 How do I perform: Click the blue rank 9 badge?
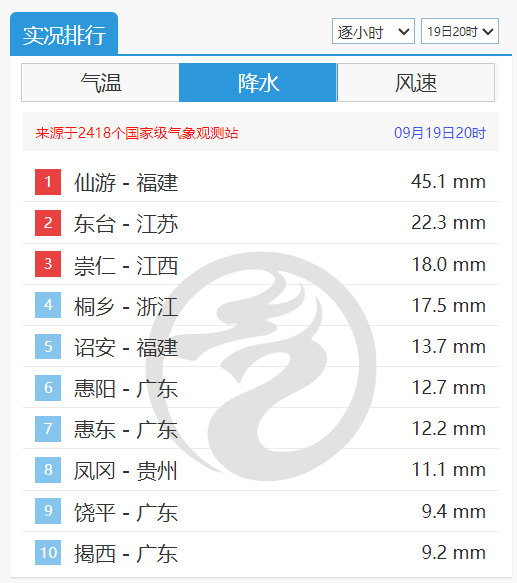click(48, 511)
